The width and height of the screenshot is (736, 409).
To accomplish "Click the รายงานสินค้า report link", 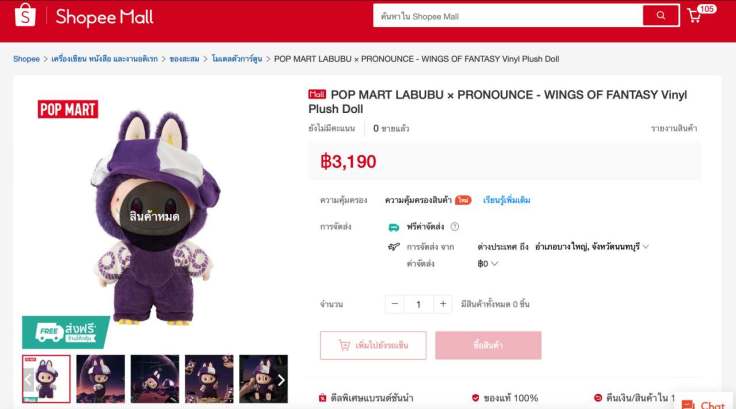I will pyautogui.click(x=674, y=128).
